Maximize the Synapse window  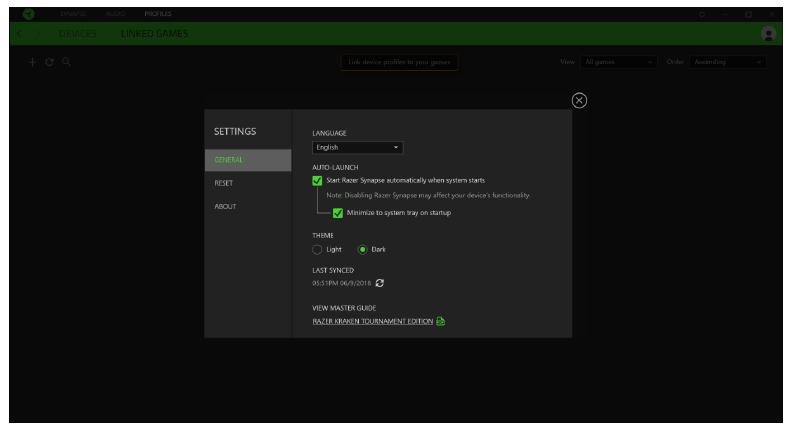[749, 14]
